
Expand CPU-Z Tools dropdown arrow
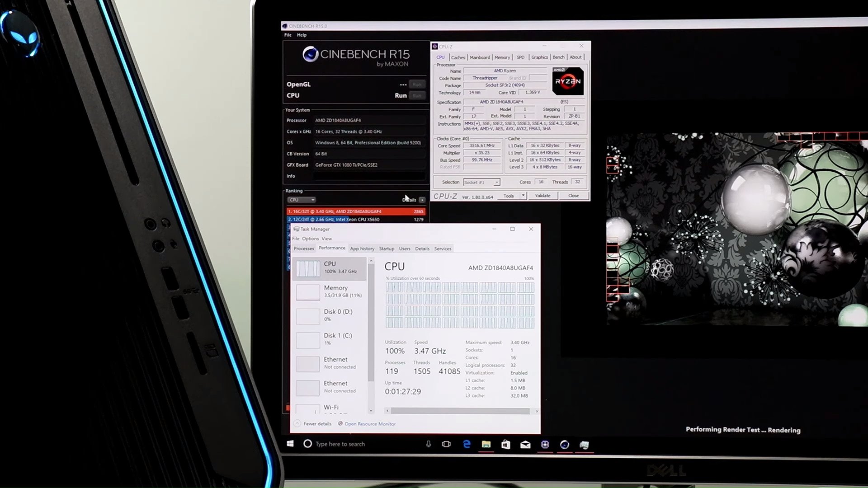pos(523,196)
